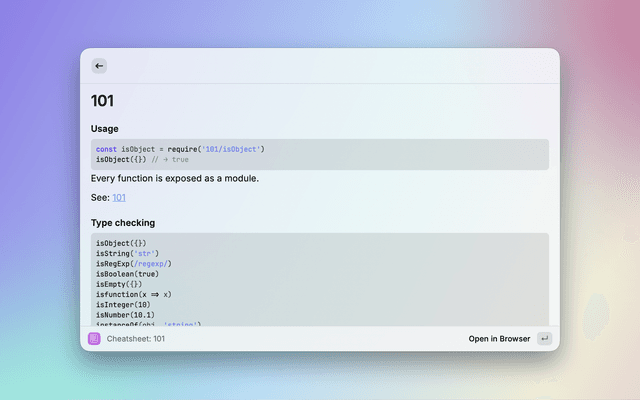Click the Enter key shortcut icon
This screenshot has height=400, width=640.
[x=544, y=339]
